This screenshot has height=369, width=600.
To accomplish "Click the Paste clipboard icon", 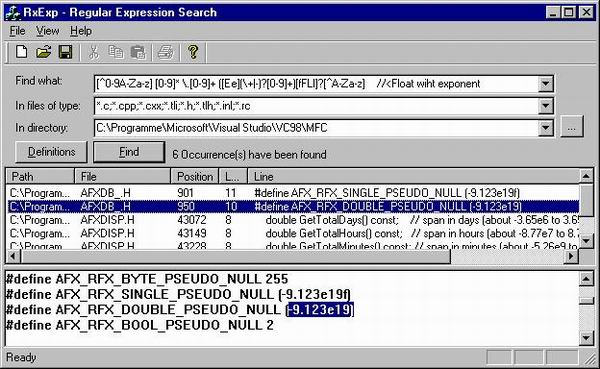I will [x=138, y=52].
